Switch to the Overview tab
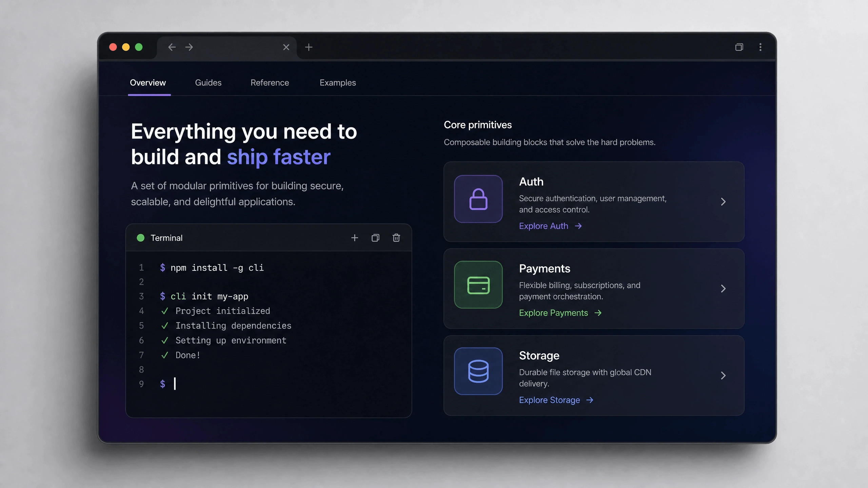Screen dimensions: 868x488 tap(148, 83)
